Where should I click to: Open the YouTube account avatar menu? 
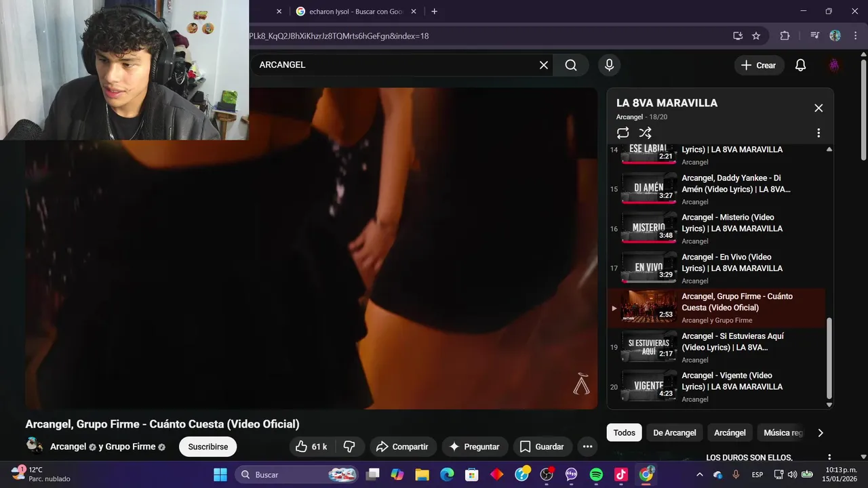click(834, 65)
